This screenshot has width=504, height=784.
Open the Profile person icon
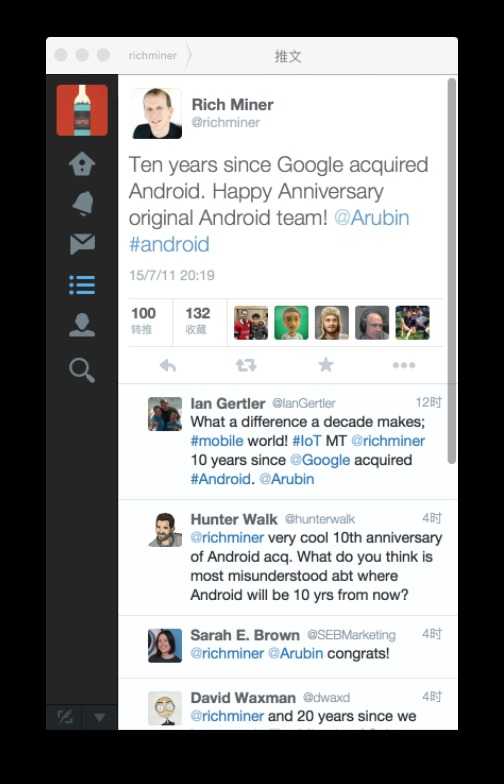coord(82,326)
